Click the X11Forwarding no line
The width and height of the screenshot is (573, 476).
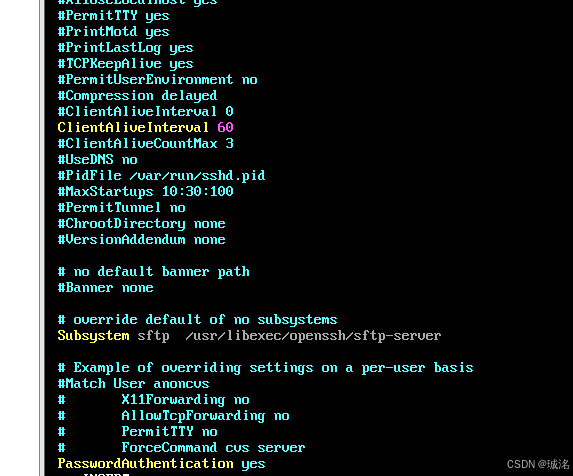pyautogui.click(x=185, y=400)
